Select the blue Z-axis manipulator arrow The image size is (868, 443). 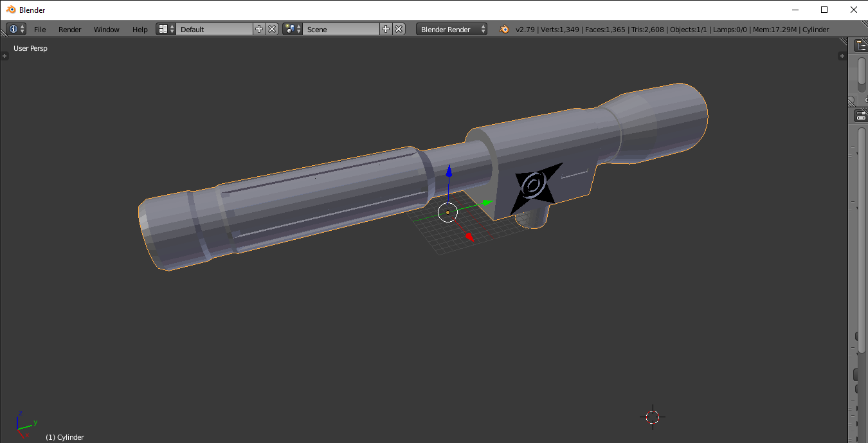[x=449, y=172]
